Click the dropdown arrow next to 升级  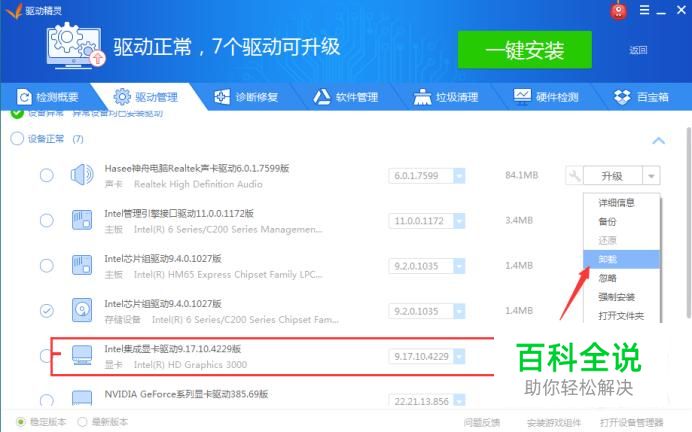click(651, 176)
